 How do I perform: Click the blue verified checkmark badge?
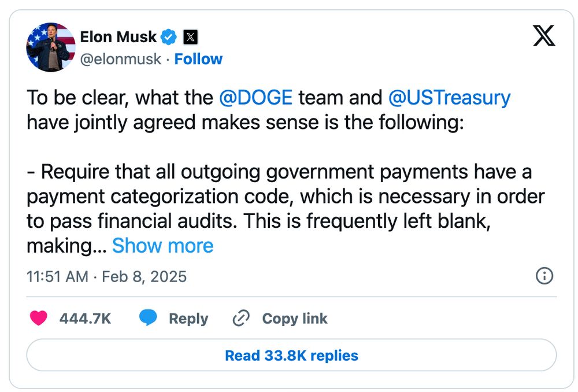169,38
